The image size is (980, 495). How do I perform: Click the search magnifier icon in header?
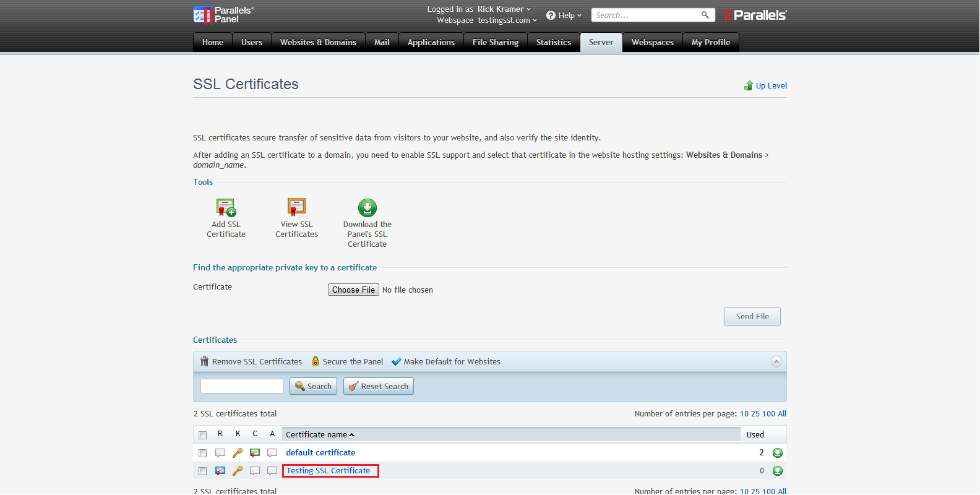(x=705, y=15)
